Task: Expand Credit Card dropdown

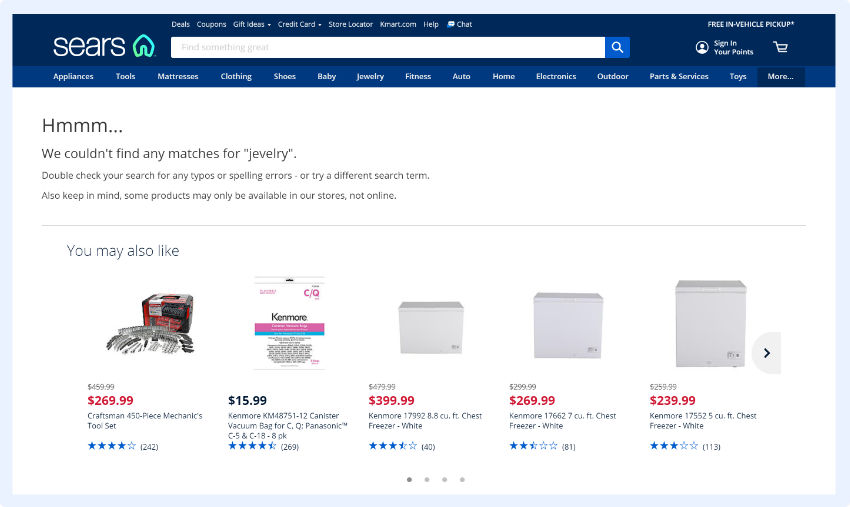Action: pyautogui.click(x=299, y=24)
